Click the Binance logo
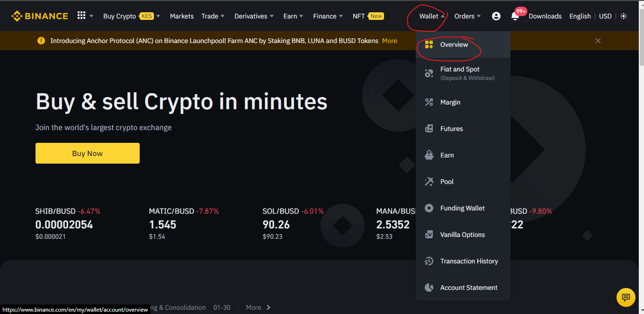 (40, 16)
